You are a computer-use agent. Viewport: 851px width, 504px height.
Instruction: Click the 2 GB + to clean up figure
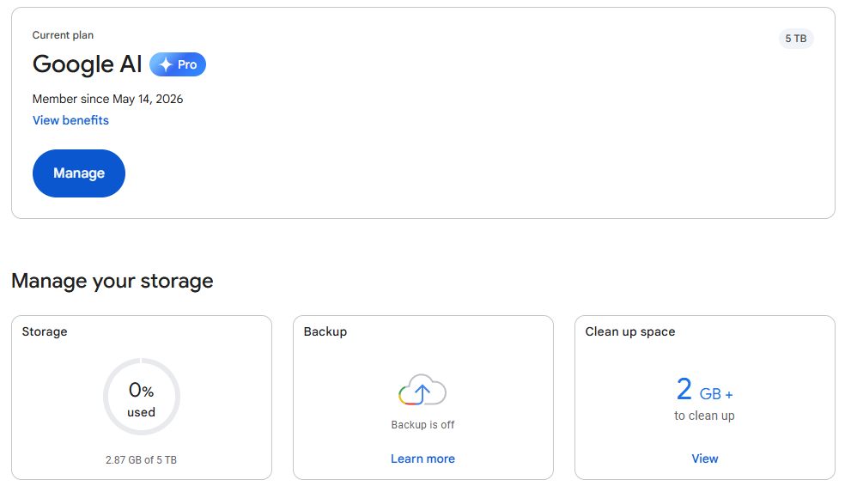(704, 390)
